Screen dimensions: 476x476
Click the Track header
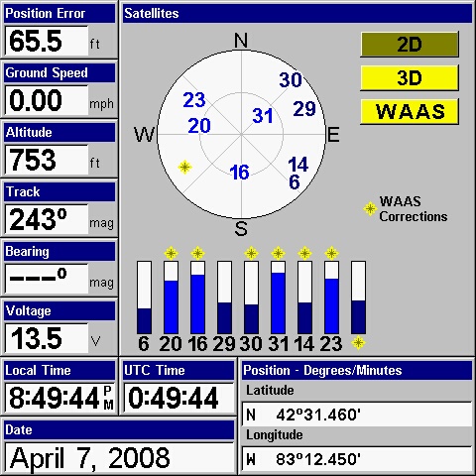(59, 192)
